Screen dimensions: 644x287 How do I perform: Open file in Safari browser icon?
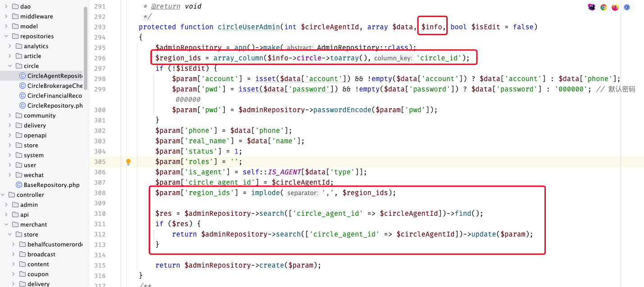(627, 7)
